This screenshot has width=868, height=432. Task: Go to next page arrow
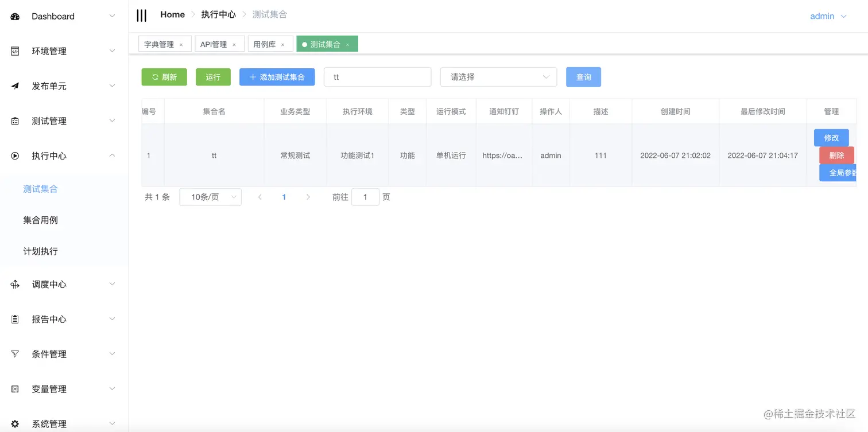point(308,197)
